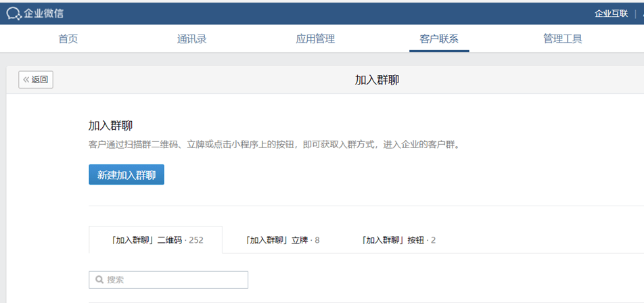Click the 加入群聊 section heading
Viewport: 644px width, 303px height.
(110, 126)
